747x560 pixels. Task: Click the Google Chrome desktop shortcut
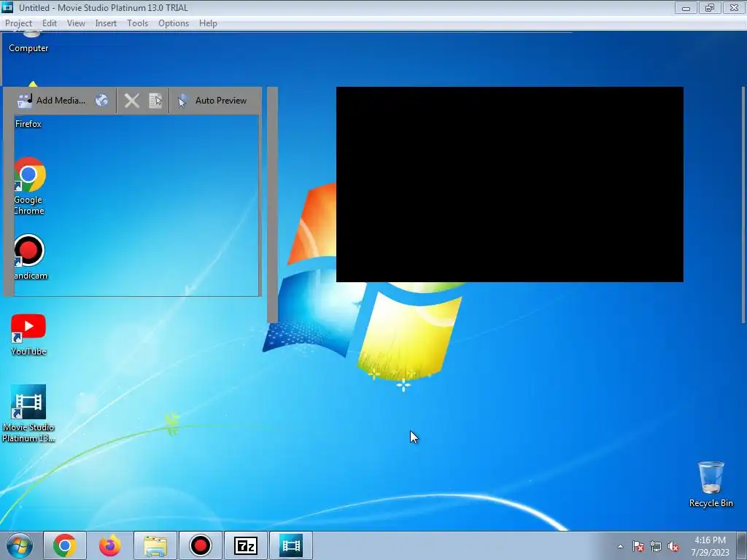click(x=28, y=187)
